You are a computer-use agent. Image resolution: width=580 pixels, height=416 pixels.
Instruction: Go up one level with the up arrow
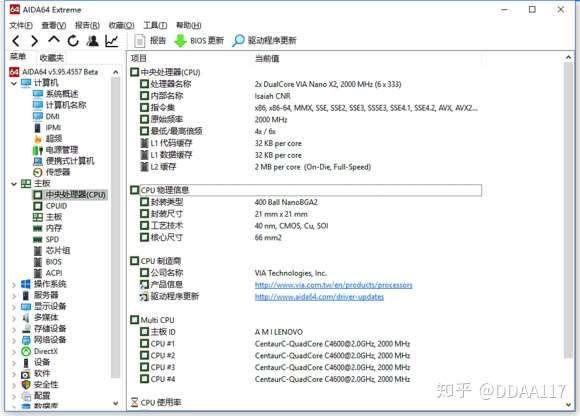click(x=54, y=40)
